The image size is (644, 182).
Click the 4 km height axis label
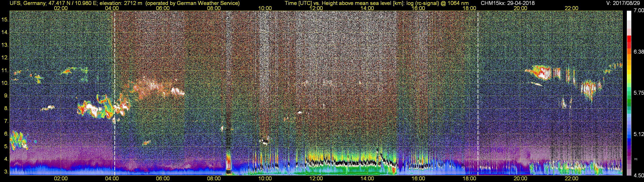pos(6,159)
